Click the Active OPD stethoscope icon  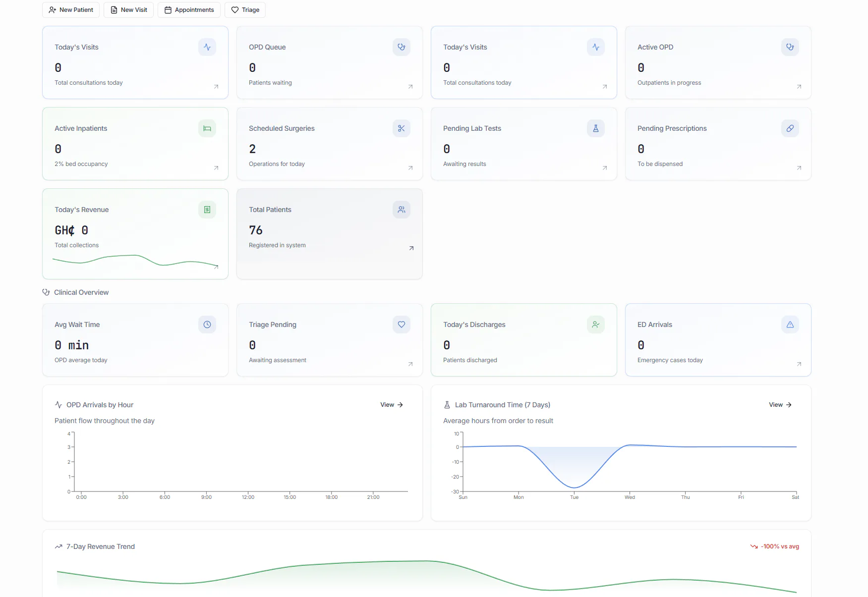point(790,47)
